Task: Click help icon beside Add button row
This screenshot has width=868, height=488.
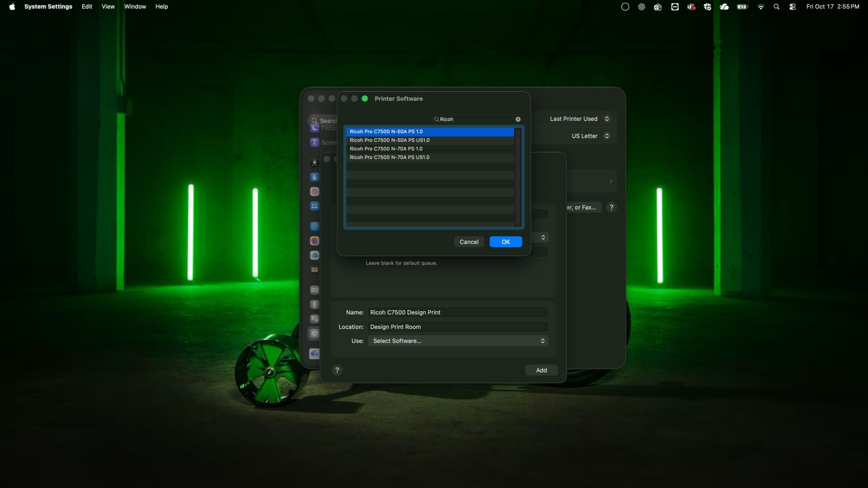Action: (337, 370)
